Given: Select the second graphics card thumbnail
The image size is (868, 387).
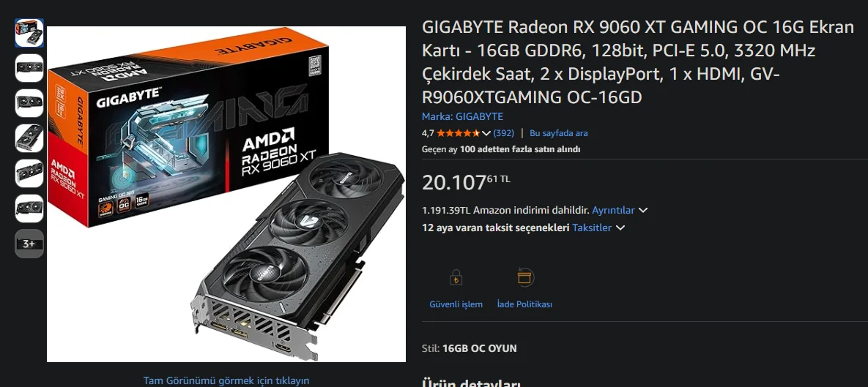Looking at the screenshot, I should coord(29,68).
